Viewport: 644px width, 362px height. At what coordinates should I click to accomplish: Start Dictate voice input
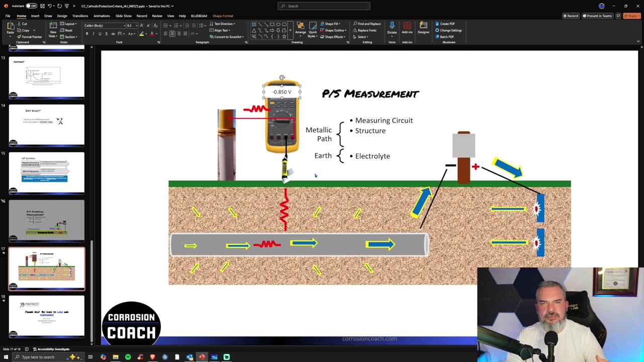pyautogui.click(x=392, y=29)
